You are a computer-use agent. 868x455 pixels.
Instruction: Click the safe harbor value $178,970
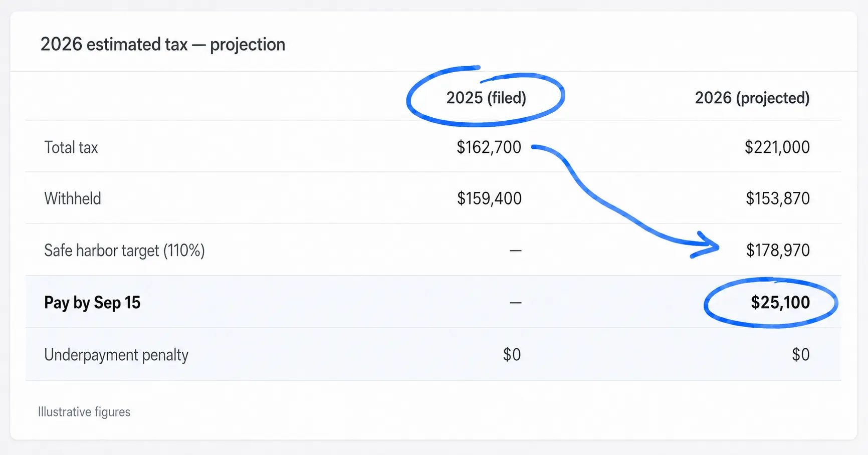(x=778, y=250)
